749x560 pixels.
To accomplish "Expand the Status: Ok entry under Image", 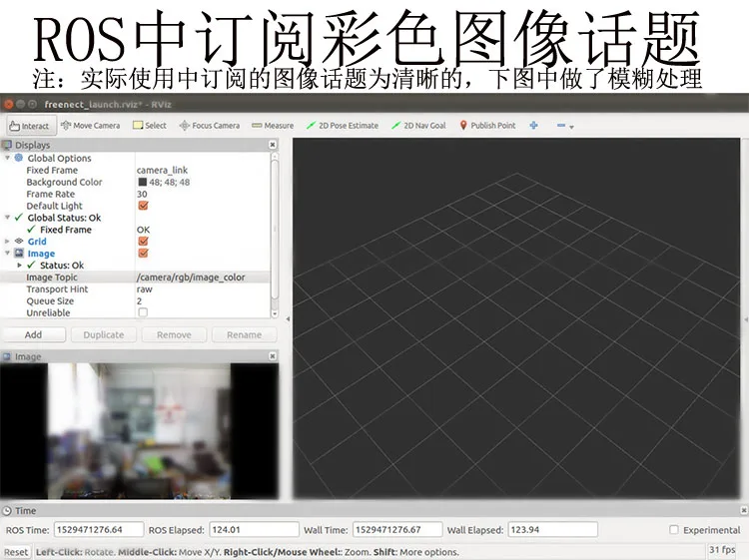I will tap(20, 265).
